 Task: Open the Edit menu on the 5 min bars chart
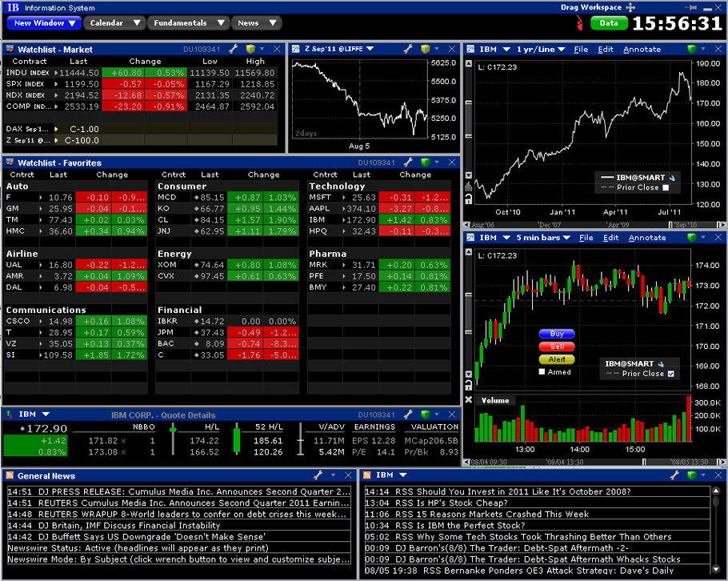610,238
